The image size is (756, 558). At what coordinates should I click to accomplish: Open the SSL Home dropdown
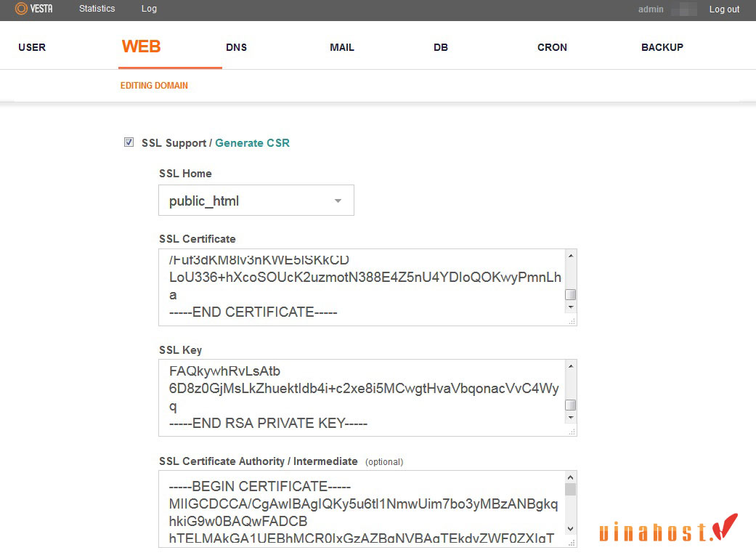[256, 200]
